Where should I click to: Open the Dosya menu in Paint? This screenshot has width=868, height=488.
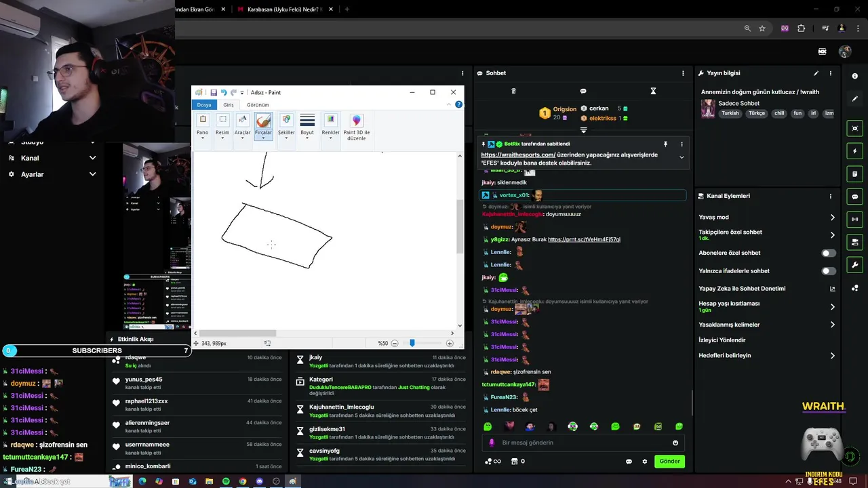coord(204,104)
